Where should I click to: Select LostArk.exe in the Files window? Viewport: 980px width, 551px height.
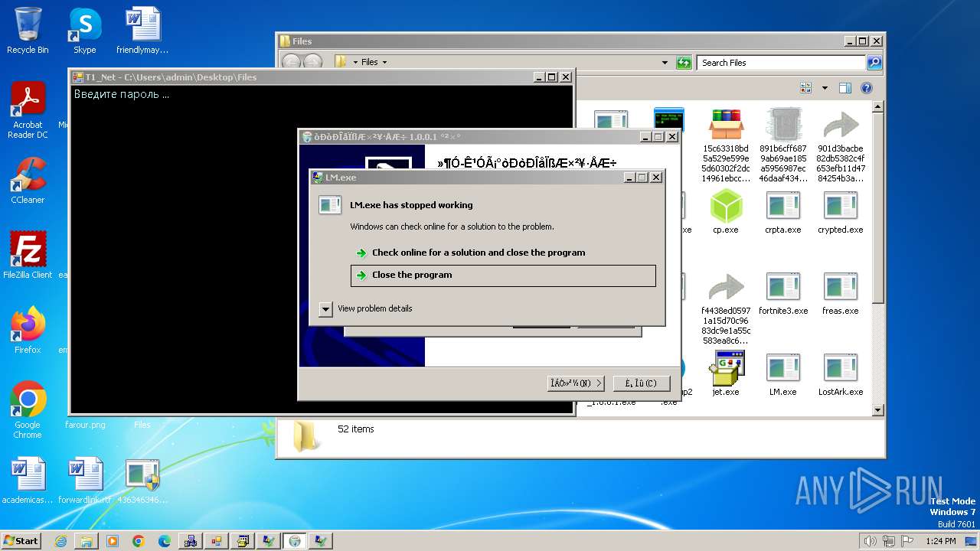pyautogui.click(x=840, y=374)
